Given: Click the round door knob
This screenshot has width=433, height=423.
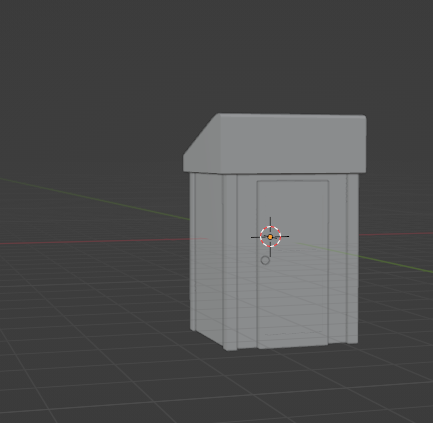Looking at the screenshot, I should point(265,260).
